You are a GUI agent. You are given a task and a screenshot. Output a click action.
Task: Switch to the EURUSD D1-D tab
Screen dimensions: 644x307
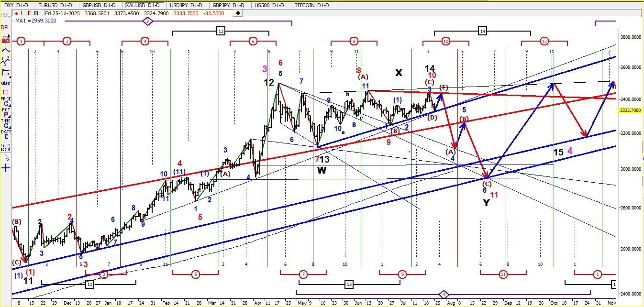(x=57, y=5)
